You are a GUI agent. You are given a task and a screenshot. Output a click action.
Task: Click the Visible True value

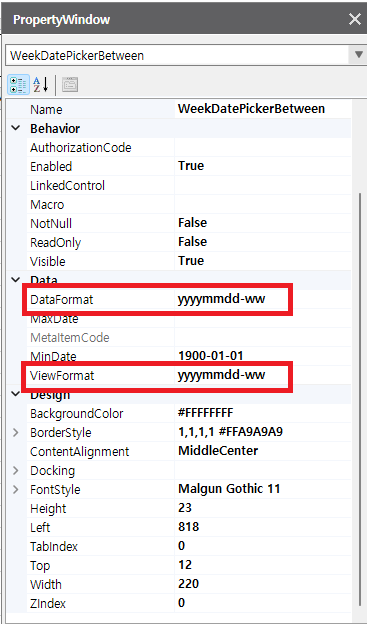click(x=263, y=261)
